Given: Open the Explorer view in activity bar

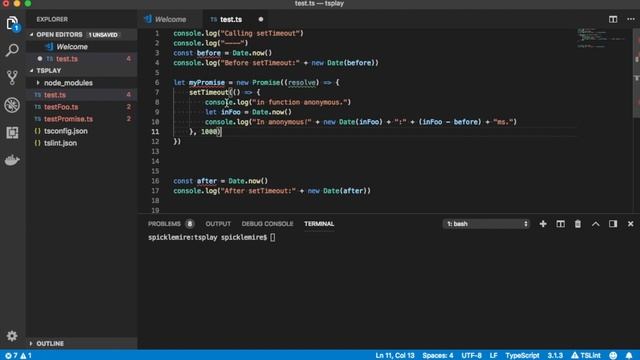Looking at the screenshot, I should point(12,24).
